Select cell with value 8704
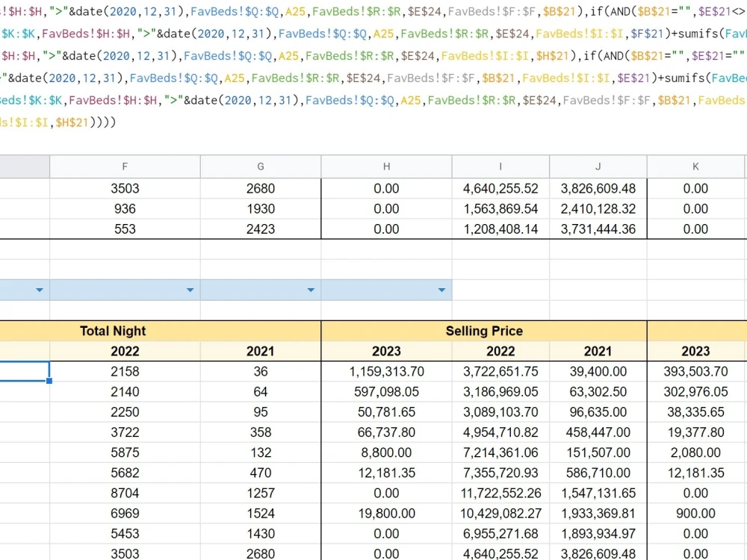Image resolution: width=747 pixels, height=560 pixels. coord(125,493)
